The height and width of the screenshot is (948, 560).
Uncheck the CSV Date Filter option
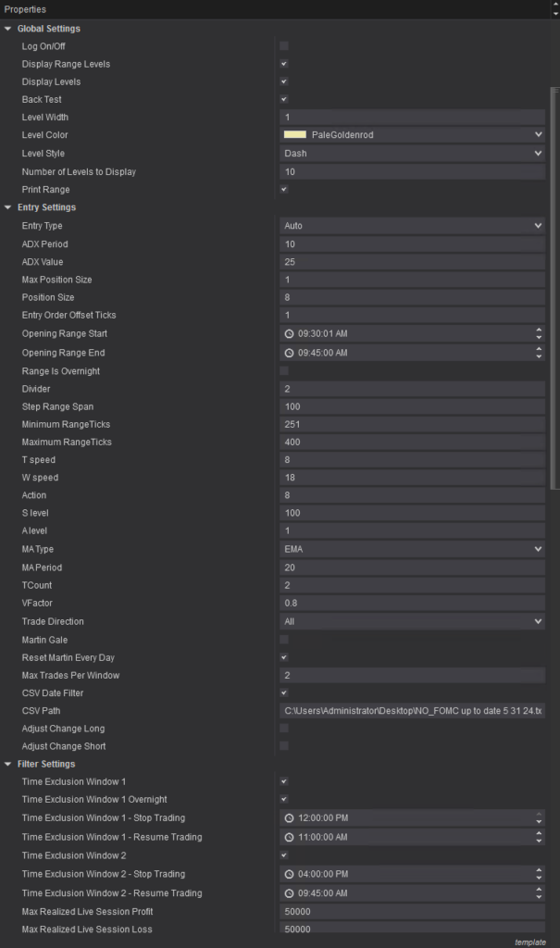point(284,692)
